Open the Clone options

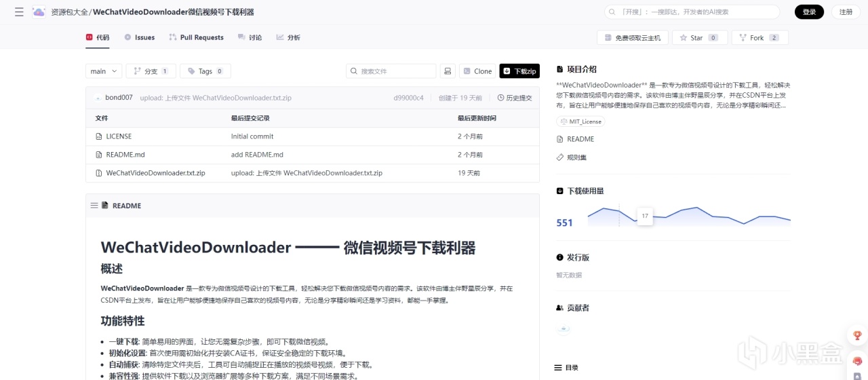[477, 71]
